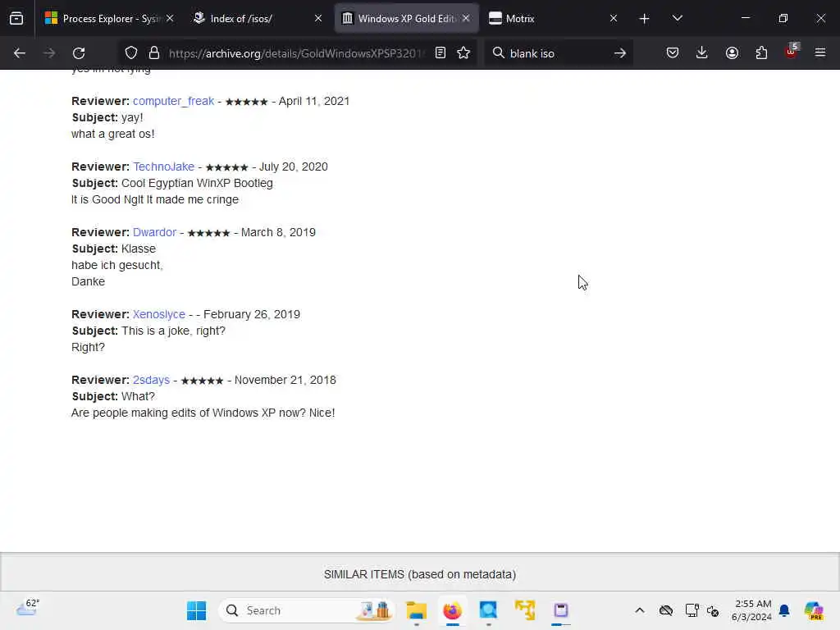
Task: Close the Index of /isos/ tab
Action: click(x=318, y=19)
